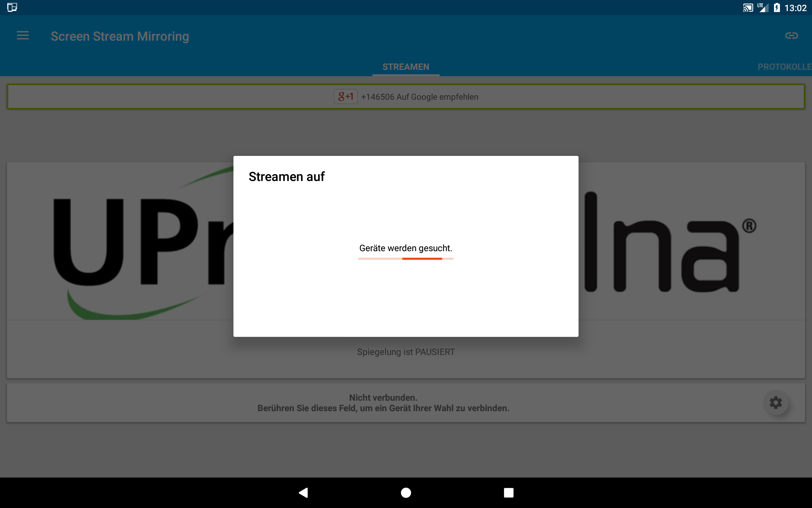The image size is (812, 508).
Task: Click the 'Streamen auf' dialog title
Action: (x=286, y=177)
